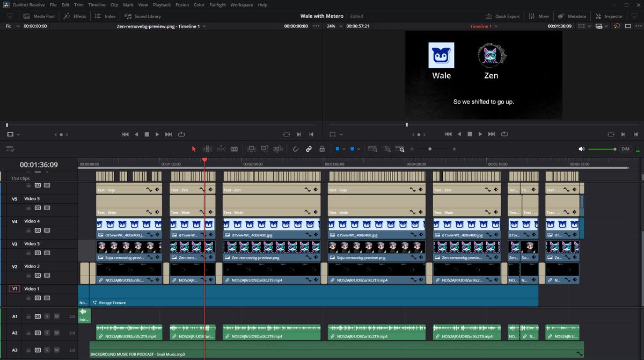
Task: Activate the Trim Edit Mode tool
Action: coord(207,149)
